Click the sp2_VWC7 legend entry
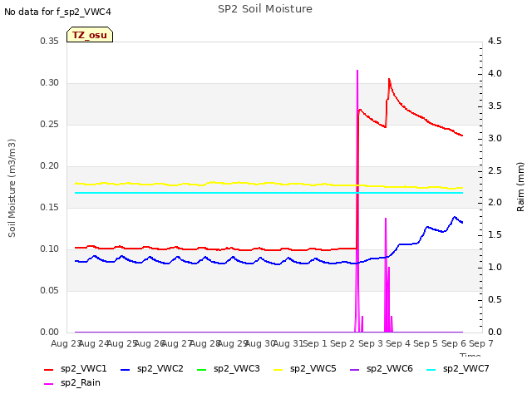Viewport: 532px width, 399px height. click(x=458, y=369)
